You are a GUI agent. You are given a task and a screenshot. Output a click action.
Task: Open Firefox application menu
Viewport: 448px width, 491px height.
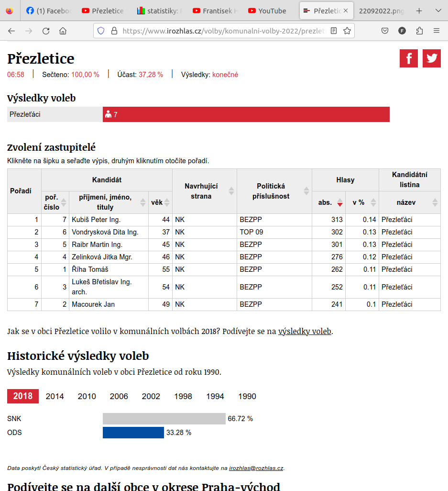click(x=437, y=31)
